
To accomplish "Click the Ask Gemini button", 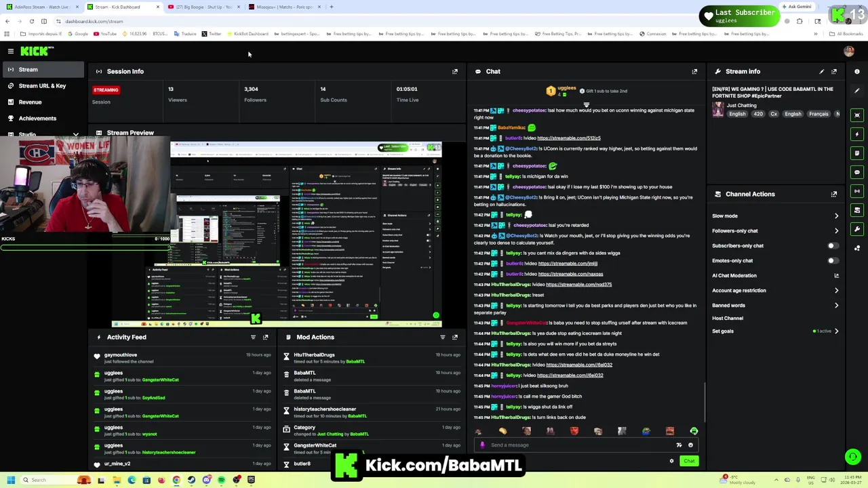I will 796,7.
